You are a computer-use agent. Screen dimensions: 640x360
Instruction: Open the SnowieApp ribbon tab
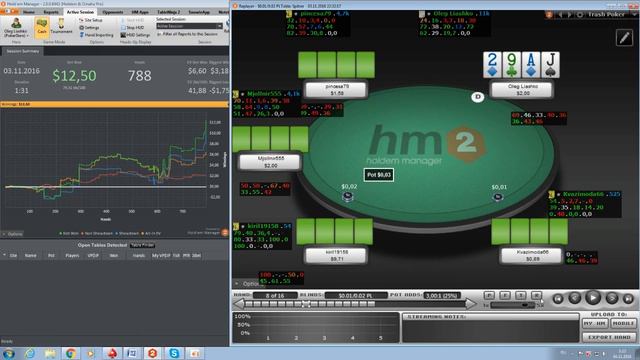(x=199, y=12)
